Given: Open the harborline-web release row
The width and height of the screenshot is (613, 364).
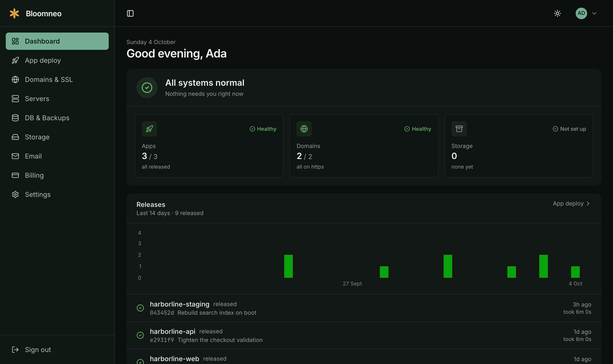Looking at the screenshot, I should [364, 357].
